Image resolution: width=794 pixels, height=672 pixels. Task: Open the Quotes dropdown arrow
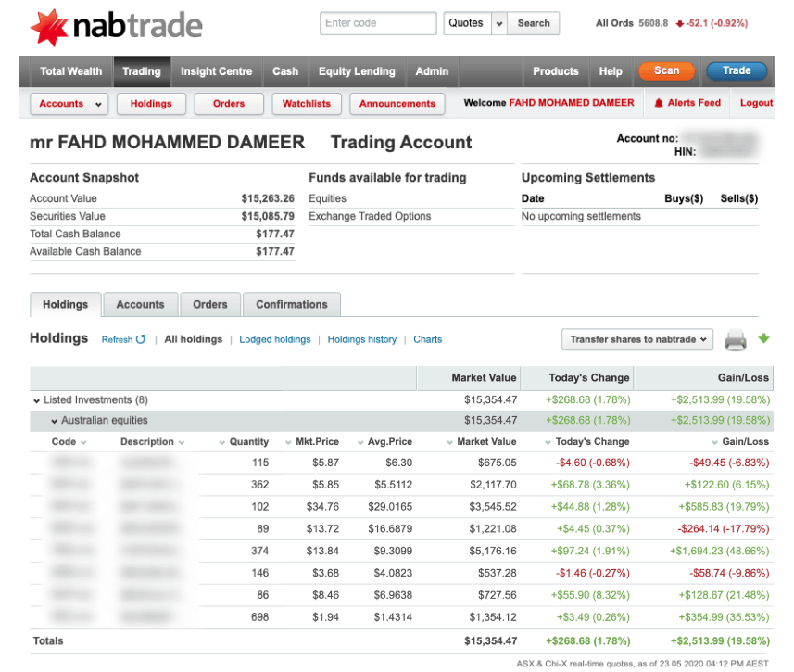499,24
